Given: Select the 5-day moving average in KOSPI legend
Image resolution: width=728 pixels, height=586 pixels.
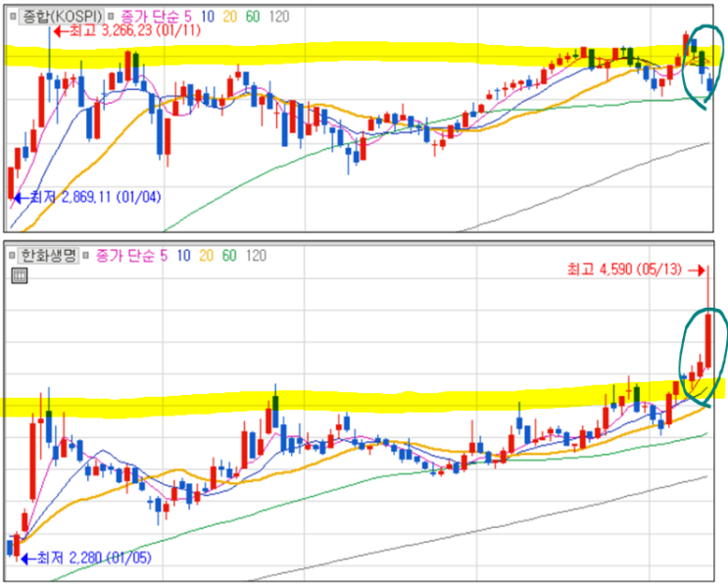Looking at the screenshot, I should [187, 17].
